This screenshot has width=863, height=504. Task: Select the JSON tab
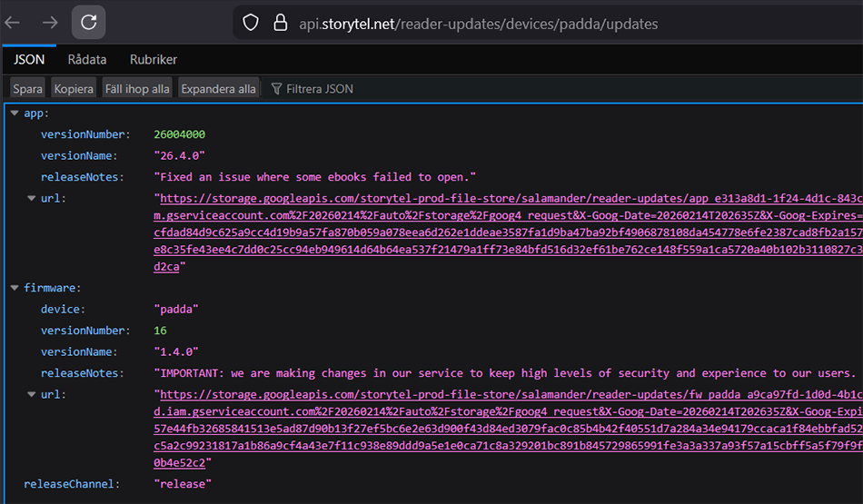(x=29, y=60)
